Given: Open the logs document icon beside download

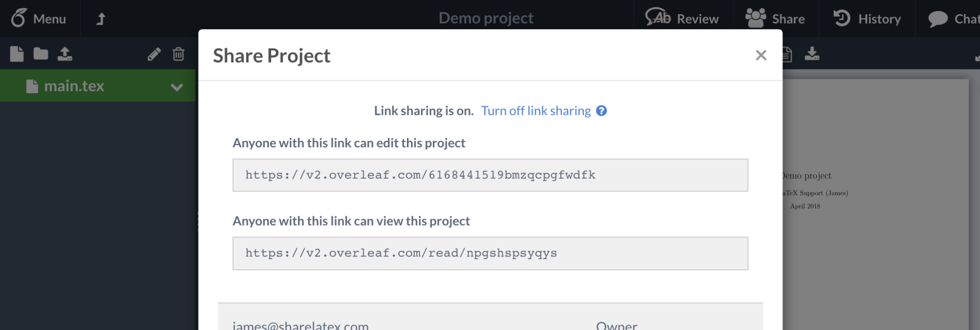Looking at the screenshot, I should point(787,54).
